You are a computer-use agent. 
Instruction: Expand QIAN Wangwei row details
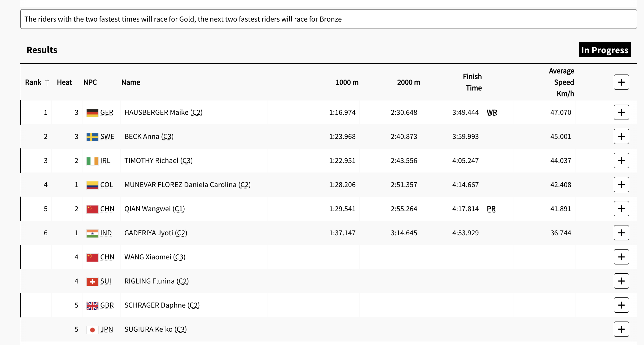621,209
